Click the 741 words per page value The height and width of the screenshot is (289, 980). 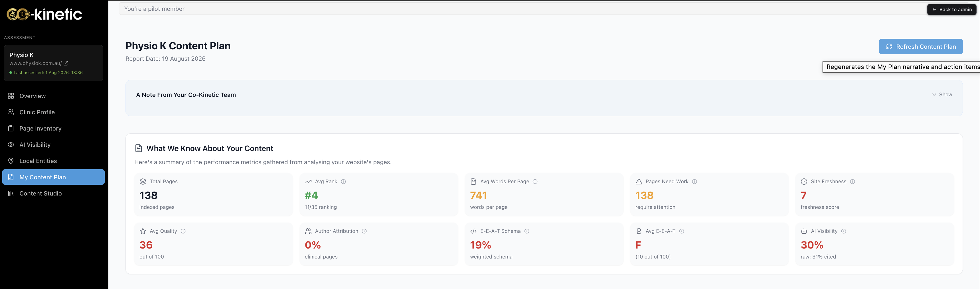point(479,196)
